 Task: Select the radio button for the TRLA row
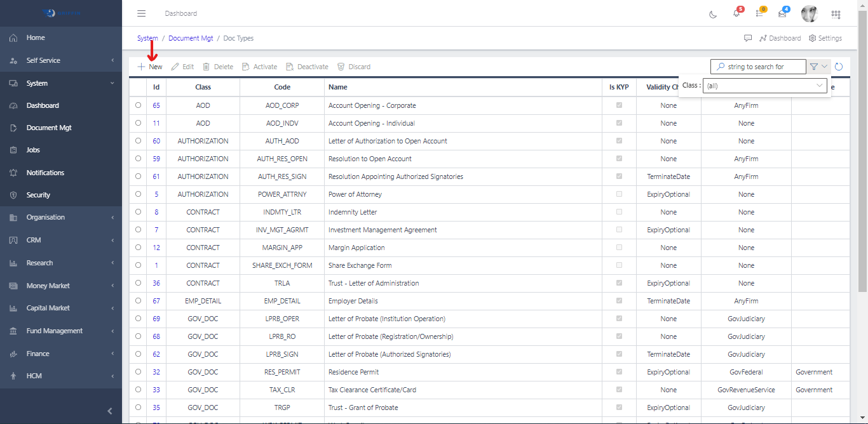click(x=138, y=283)
